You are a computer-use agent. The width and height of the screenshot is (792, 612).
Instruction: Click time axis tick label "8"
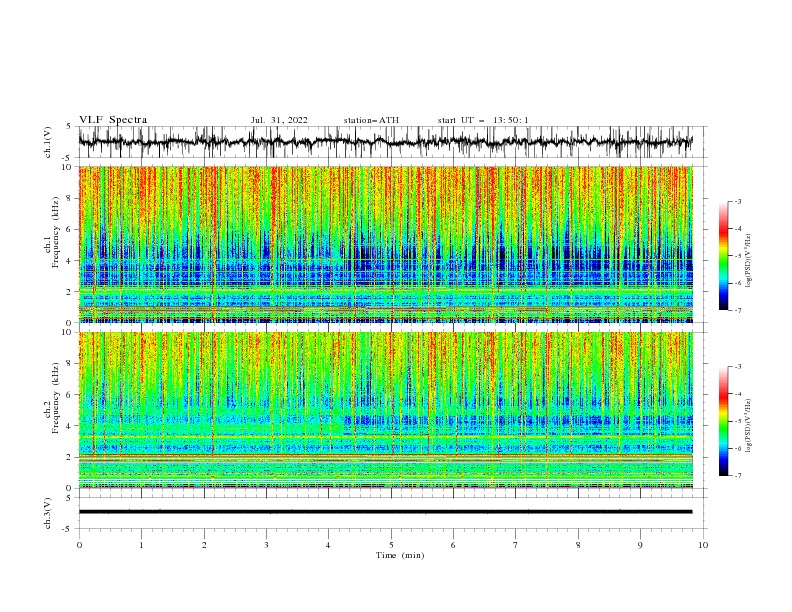(x=578, y=545)
